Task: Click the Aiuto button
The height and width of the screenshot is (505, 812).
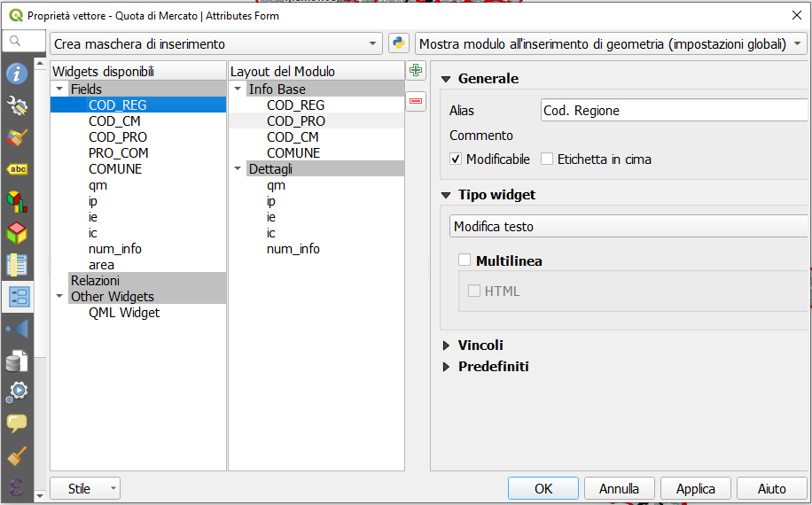Action: (x=771, y=488)
